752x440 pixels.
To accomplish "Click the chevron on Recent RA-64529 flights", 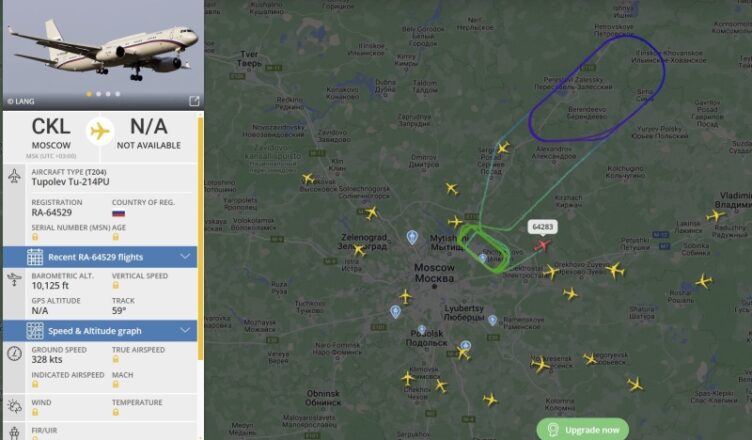I will [x=185, y=257].
